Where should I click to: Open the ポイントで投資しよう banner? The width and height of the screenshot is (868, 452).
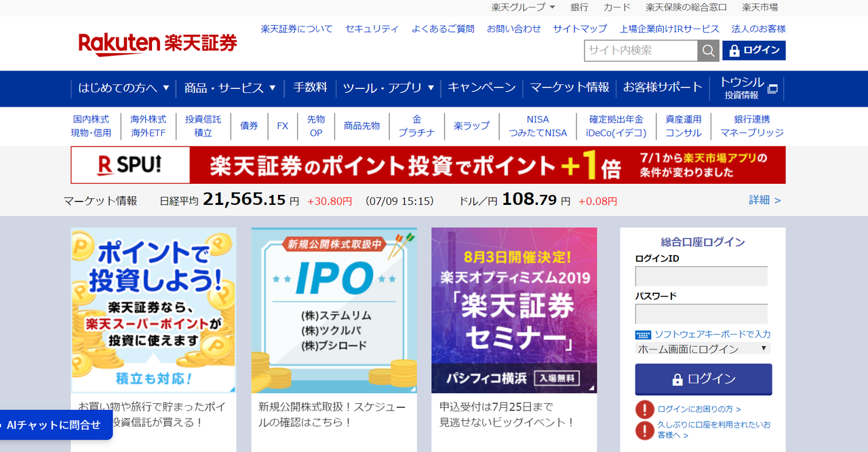coord(153,310)
